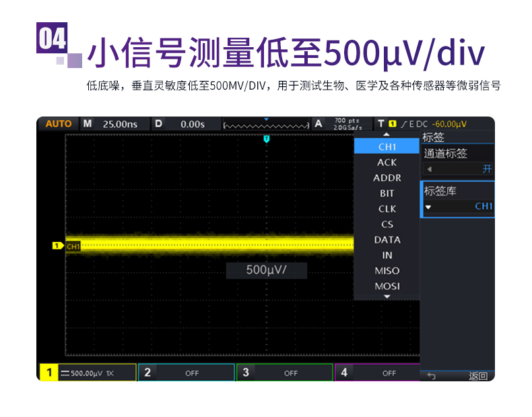Screen dimensions: 532x417
Task: Click the 标签 menu title
Action: pos(433,137)
